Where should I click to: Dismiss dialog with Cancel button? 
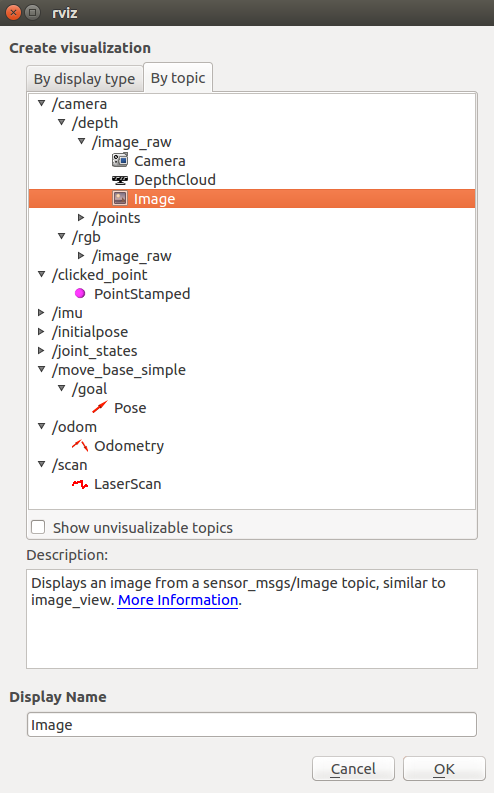point(353,769)
